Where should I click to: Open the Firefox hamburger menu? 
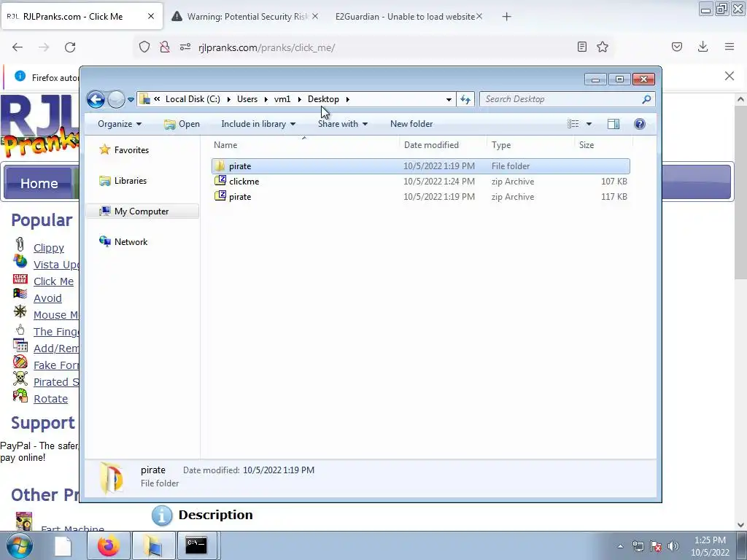click(729, 47)
